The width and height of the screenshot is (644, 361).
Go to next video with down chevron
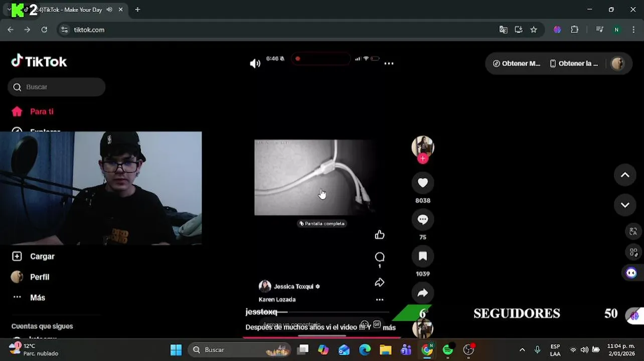click(x=625, y=205)
